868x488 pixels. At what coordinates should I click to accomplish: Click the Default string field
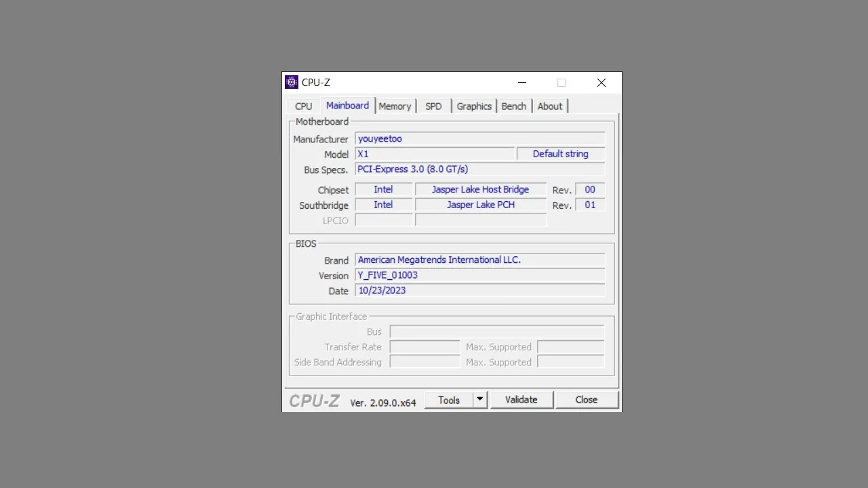coord(560,154)
